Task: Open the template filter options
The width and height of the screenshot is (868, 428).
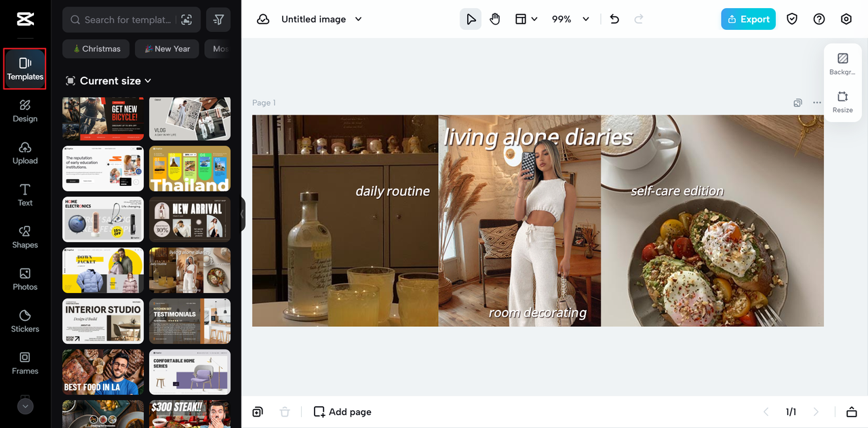Action: tap(218, 20)
